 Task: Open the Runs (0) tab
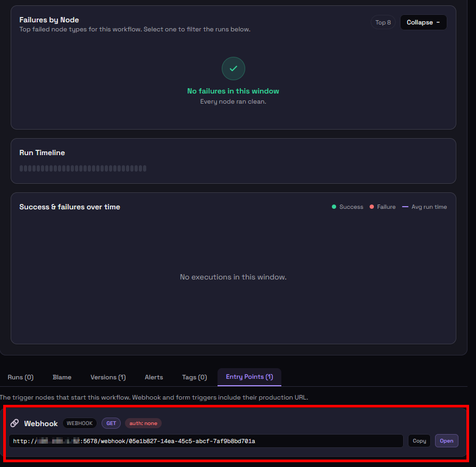click(20, 377)
